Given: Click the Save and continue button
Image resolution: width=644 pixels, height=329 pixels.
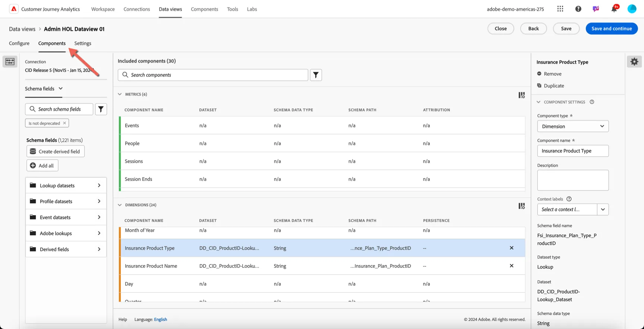Looking at the screenshot, I should click(612, 29).
